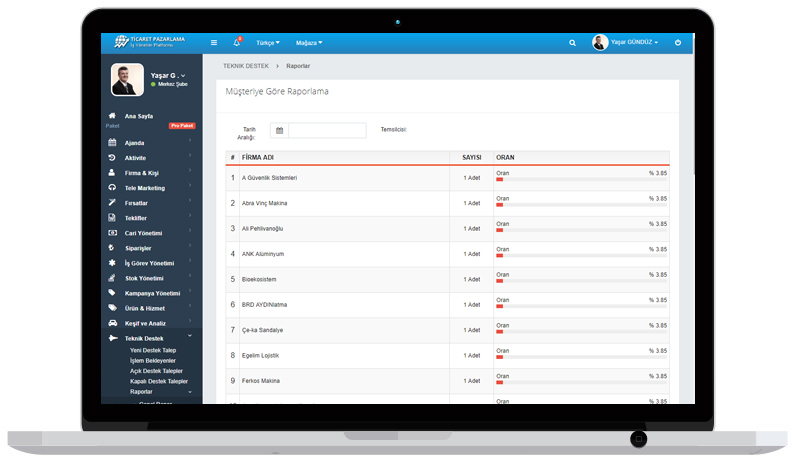Click progress bar for A Güvenlik Sistemleri

[x=581, y=179]
